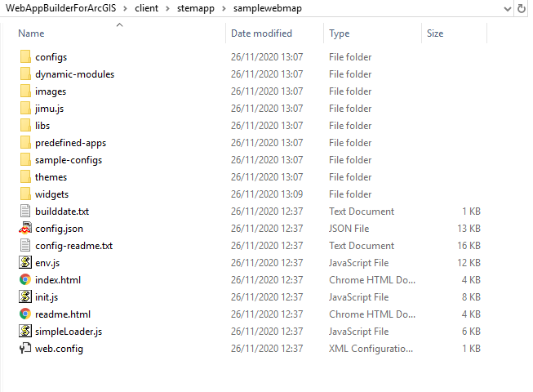The width and height of the screenshot is (533, 392).
Task: Select the dynamic-modules folder name
Action: click(75, 74)
